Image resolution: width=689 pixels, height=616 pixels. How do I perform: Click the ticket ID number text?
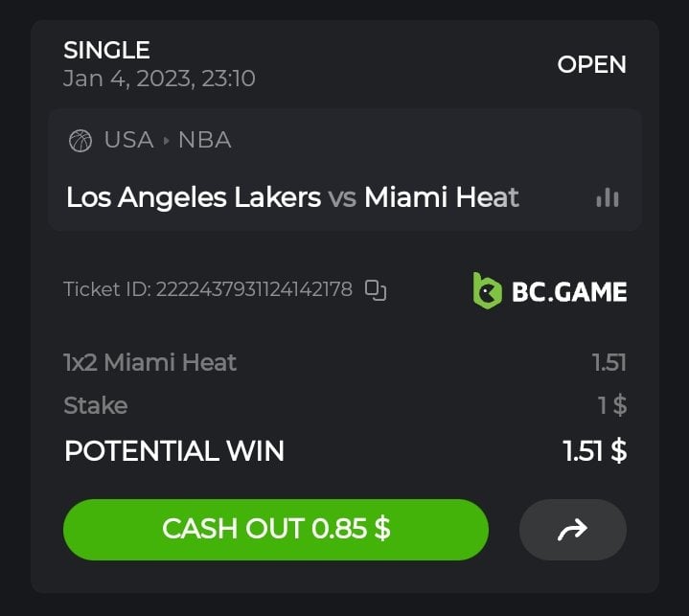tap(254, 289)
